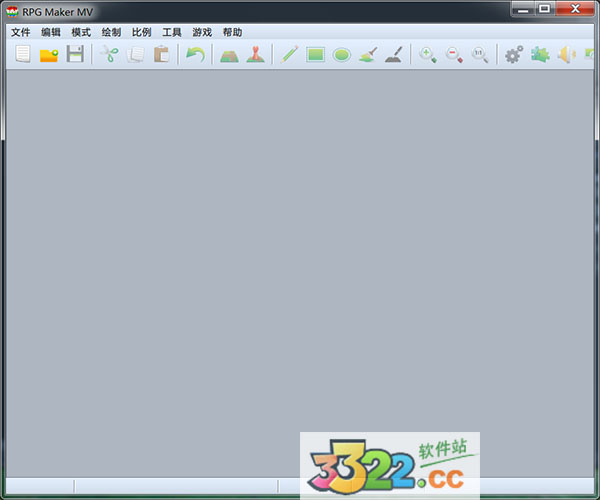Switch to Event mode with the red pawn icon
The image size is (600, 500).
(x=255, y=54)
